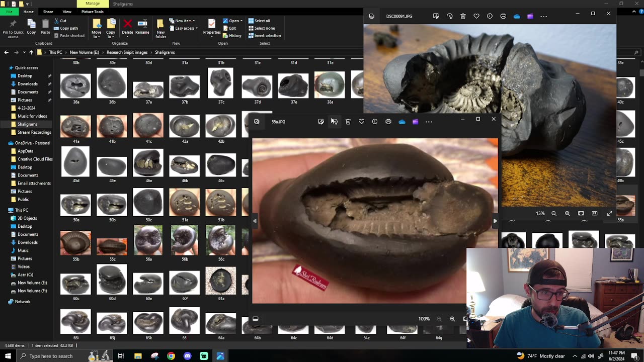Image resolution: width=644 pixels, height=362 pixels.
Task: Favorite the 55a.JPG photo
Action: (x=361, y=122)
